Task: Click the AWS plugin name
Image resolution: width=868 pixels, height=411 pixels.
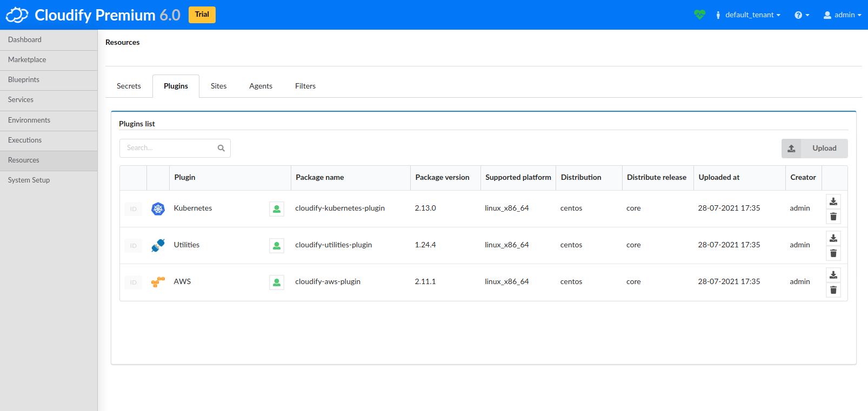Action: click(182, 282)
